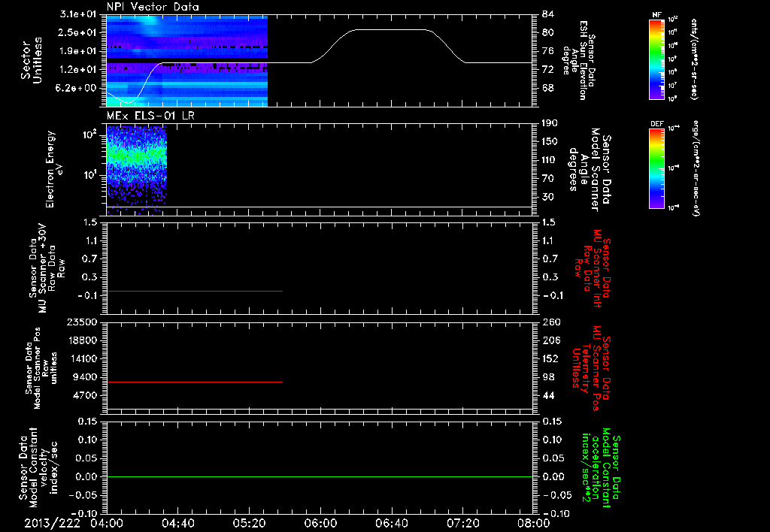This screenshot has height=532, width=770.
Task: Click the DEF color scale bar
Action: [656, 168]
